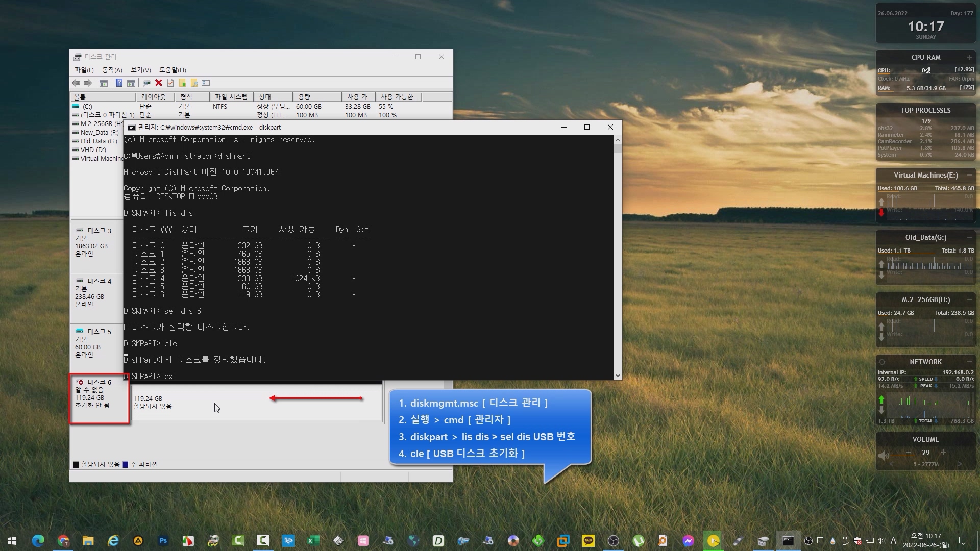Open KakaoTalk from the taskbar
The image size is (980, 551).
[588, 541]
